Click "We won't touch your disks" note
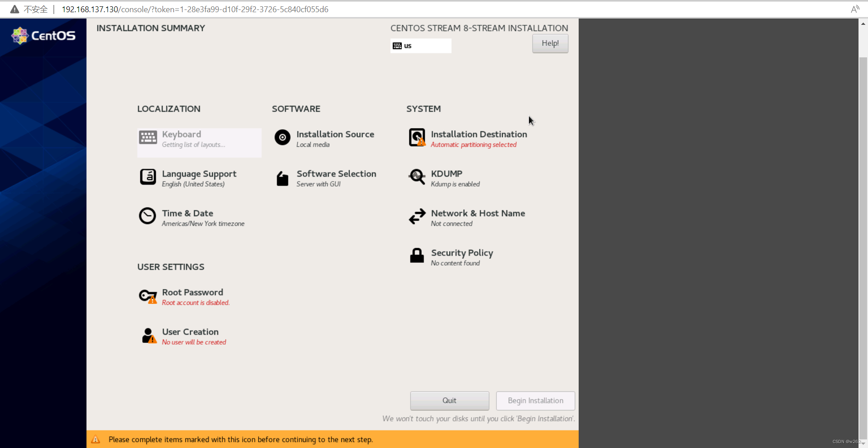 coord(479,419)
